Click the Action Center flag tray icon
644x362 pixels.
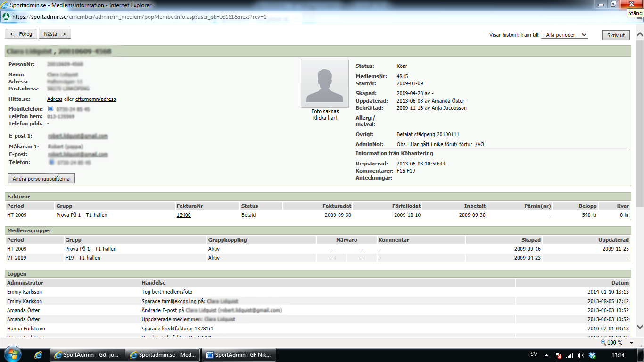click(x=558, y=355)
